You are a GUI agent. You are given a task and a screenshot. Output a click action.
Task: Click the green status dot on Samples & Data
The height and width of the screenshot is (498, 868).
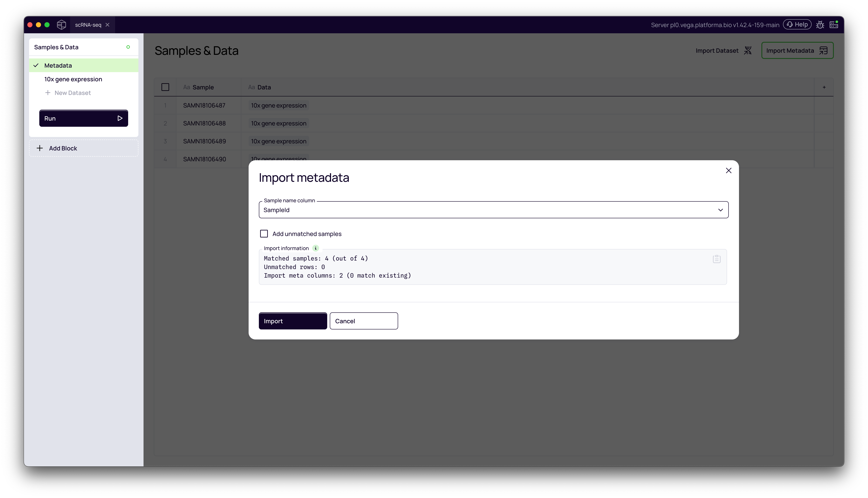tap(128, 47)
